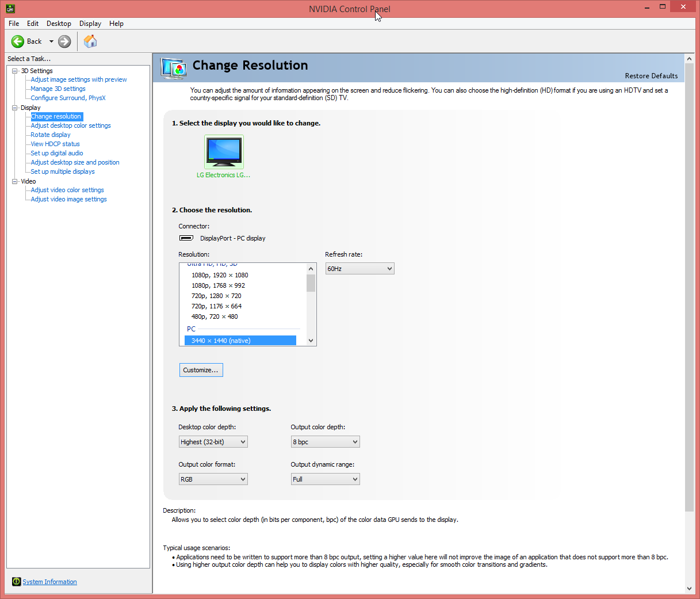Screen dimensions: 700x599
Task: Open Manage 3D settings
Action: [58, 89]
